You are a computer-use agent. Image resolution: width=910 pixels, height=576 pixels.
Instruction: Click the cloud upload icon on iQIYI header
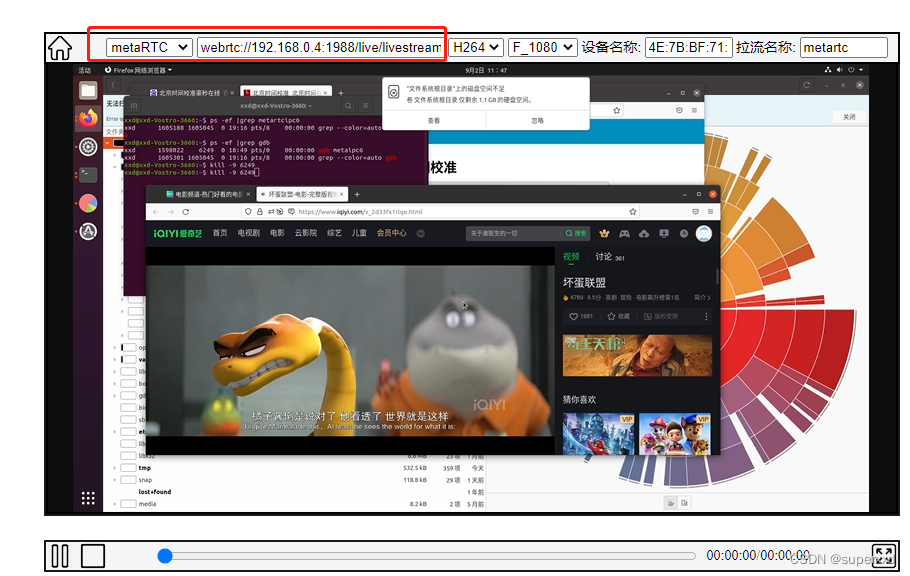click(x=644, y=233)
